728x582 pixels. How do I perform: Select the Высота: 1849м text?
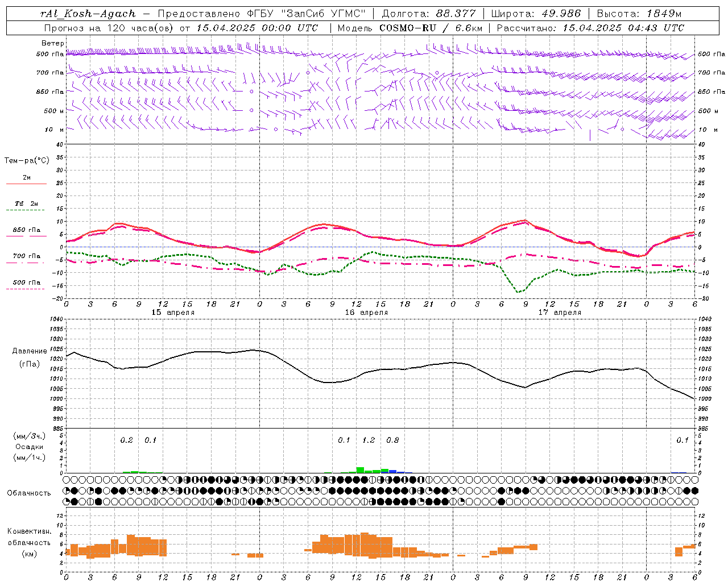tap(639, 14)
